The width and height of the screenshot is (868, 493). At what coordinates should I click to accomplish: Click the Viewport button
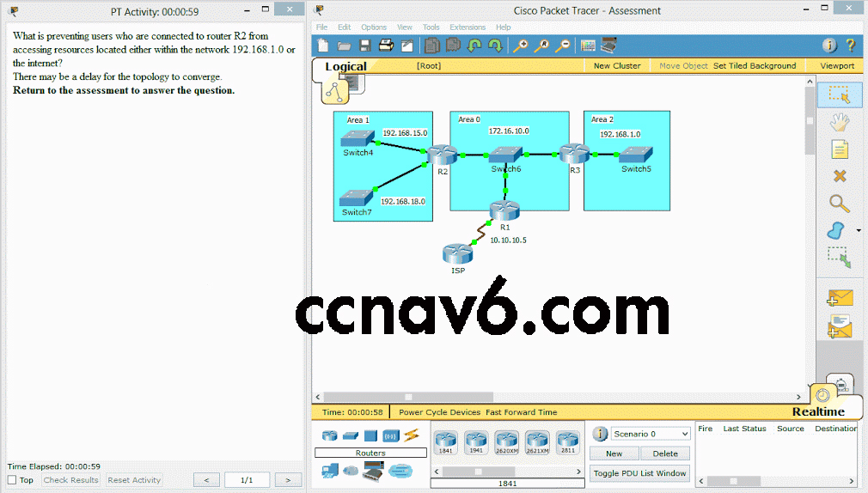837,66
